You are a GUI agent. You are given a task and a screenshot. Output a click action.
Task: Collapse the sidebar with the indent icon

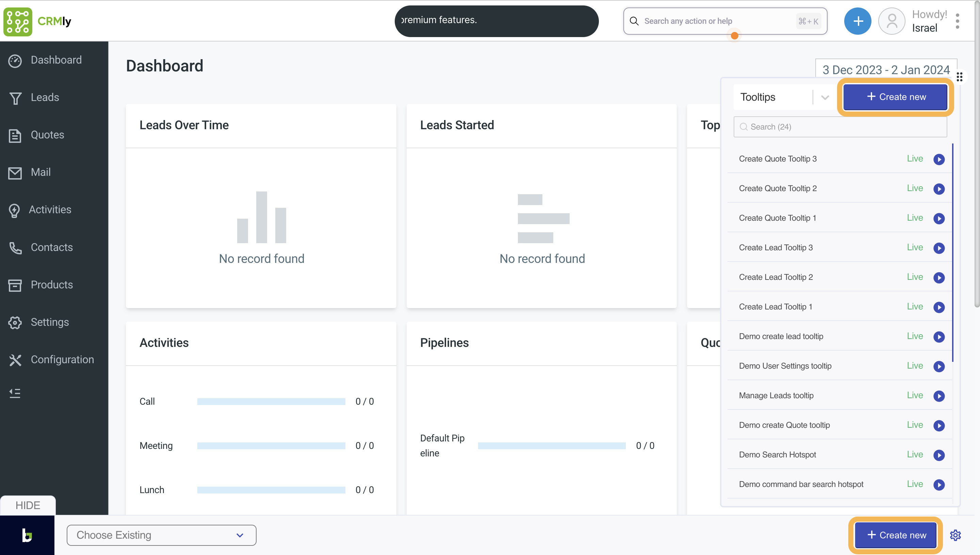(x=15, y=393)
